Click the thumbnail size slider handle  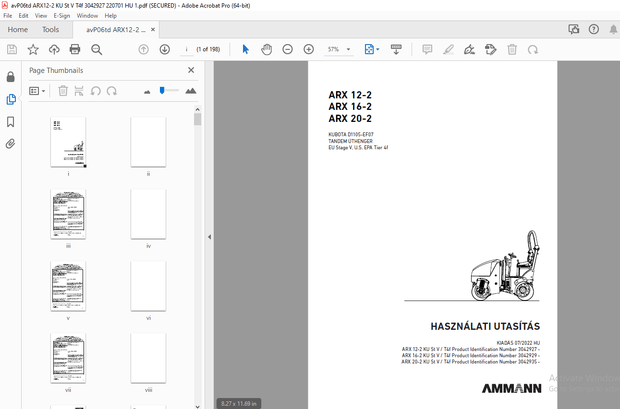click(x=162, y=91)
